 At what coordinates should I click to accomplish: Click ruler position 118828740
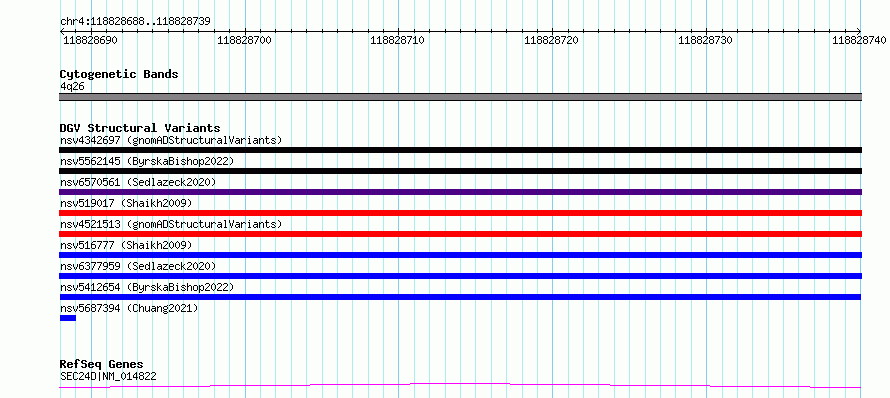[x=860, y=40]
